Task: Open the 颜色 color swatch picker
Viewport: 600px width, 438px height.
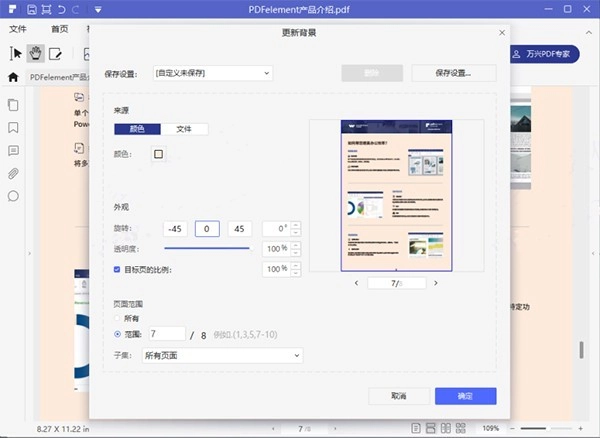Action: [x=158, y=154]
